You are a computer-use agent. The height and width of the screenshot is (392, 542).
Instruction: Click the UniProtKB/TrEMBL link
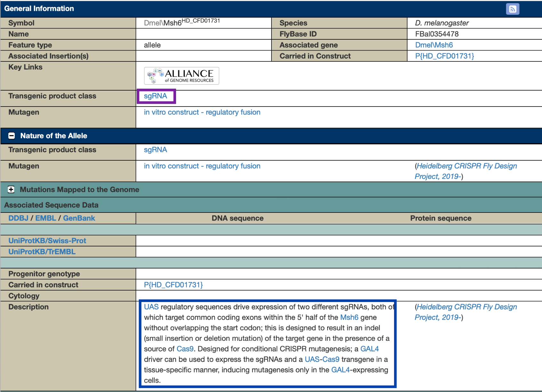click(x=42, y=252)
